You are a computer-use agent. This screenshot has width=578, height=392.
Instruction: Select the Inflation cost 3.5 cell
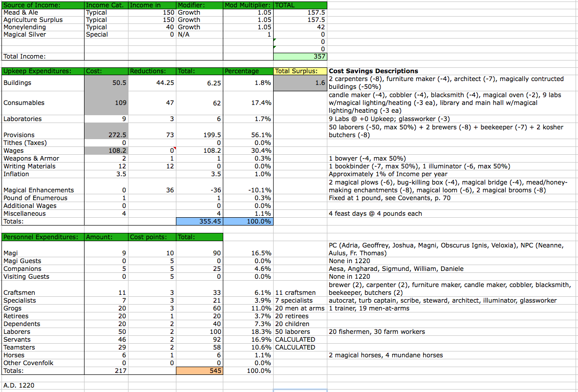click(x=107, y=174)
